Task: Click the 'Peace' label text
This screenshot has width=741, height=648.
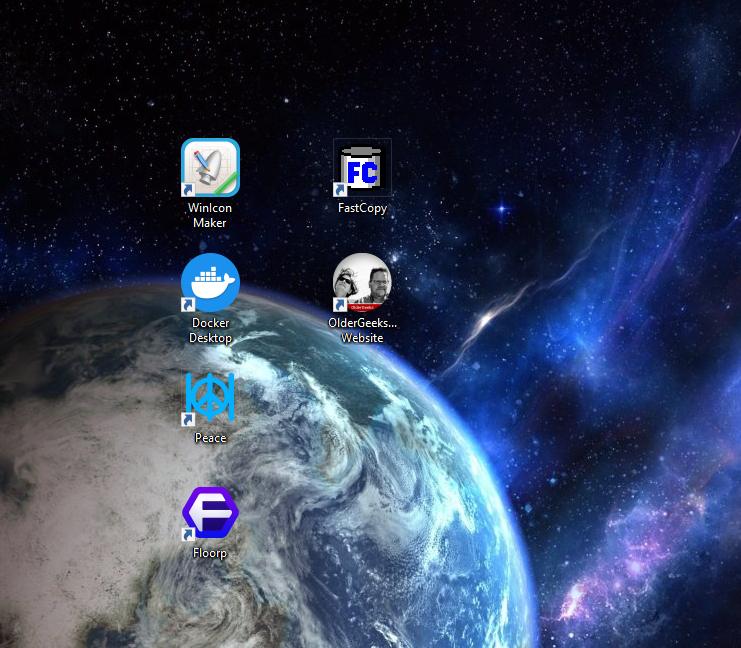Action: click(210, 438)
